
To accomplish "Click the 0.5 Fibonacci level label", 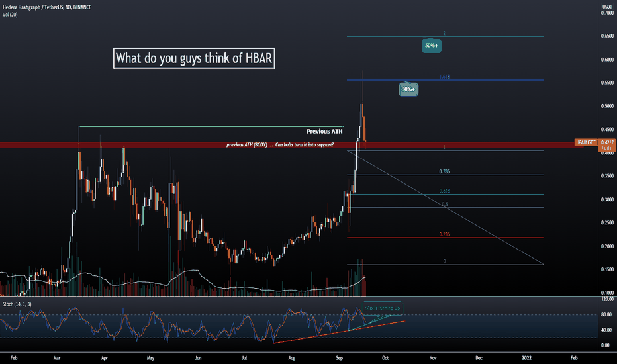I will [445, 205].
